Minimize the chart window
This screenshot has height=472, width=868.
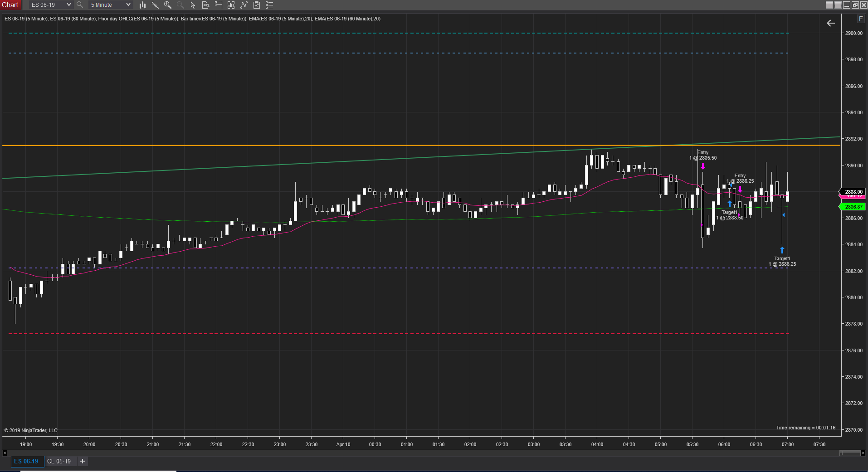tap(847, 5)
